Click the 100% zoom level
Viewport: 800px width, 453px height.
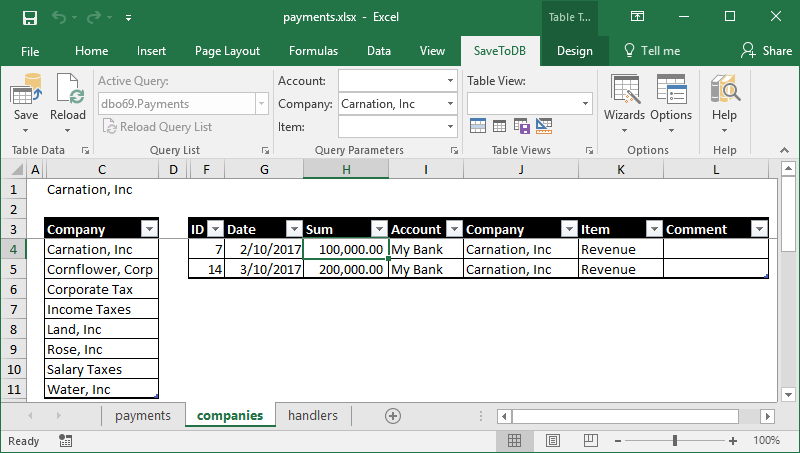(x=767, y=440)
